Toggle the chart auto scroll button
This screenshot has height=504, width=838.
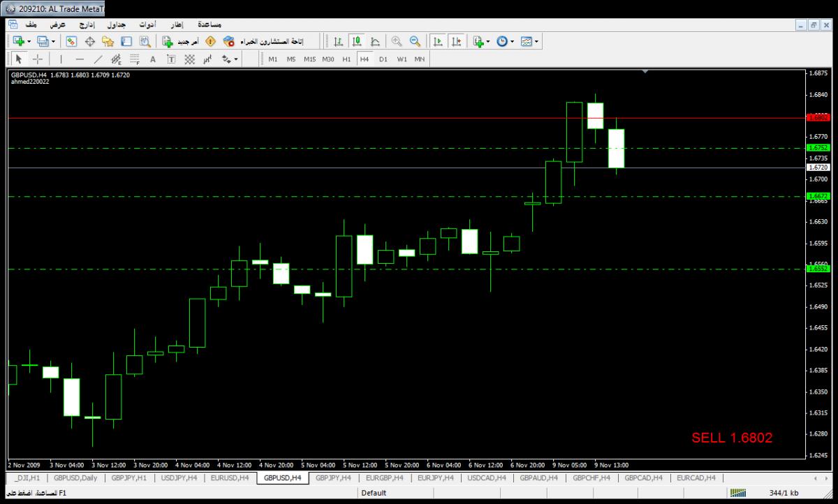pyautogui.click(x=438, y=41)
